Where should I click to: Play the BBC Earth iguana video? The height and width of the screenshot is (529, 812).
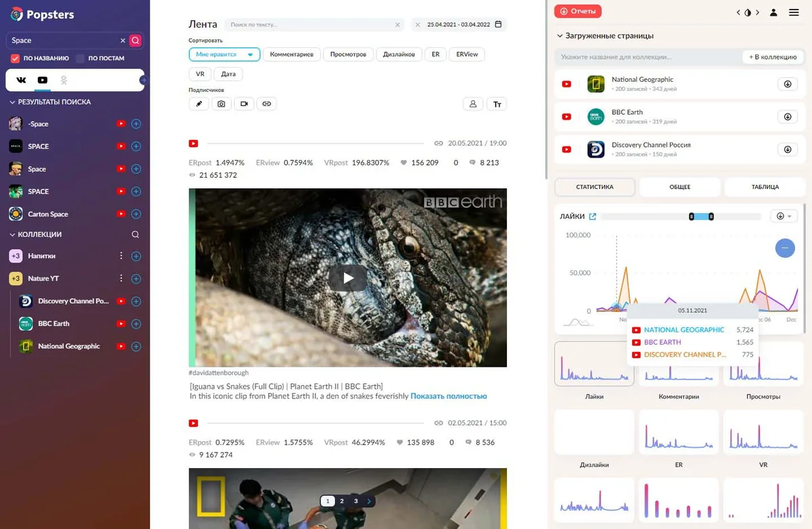348,277
